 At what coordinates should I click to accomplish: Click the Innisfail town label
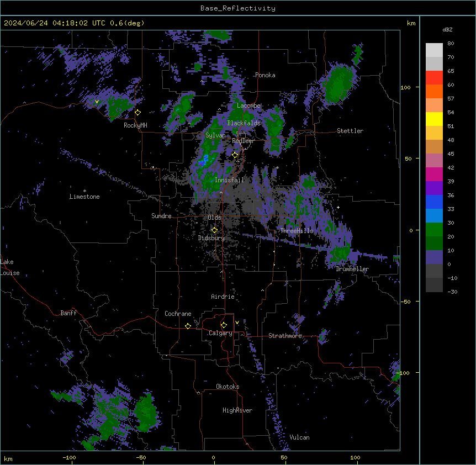click(x=229, y=180)
